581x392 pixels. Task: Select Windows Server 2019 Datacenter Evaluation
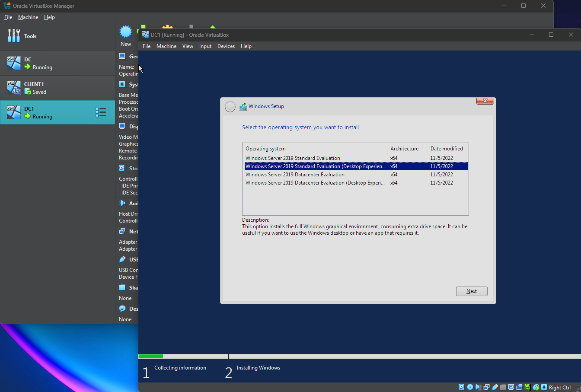point(355,175)
